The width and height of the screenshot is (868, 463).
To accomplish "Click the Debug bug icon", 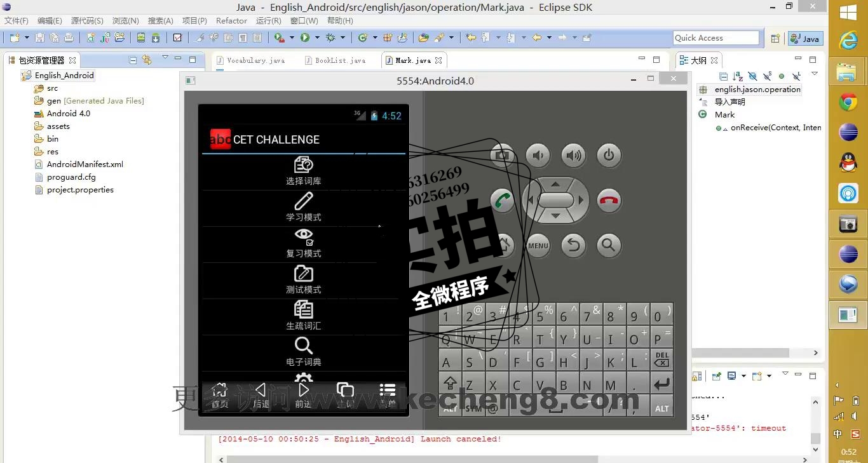I will point(330,37).
